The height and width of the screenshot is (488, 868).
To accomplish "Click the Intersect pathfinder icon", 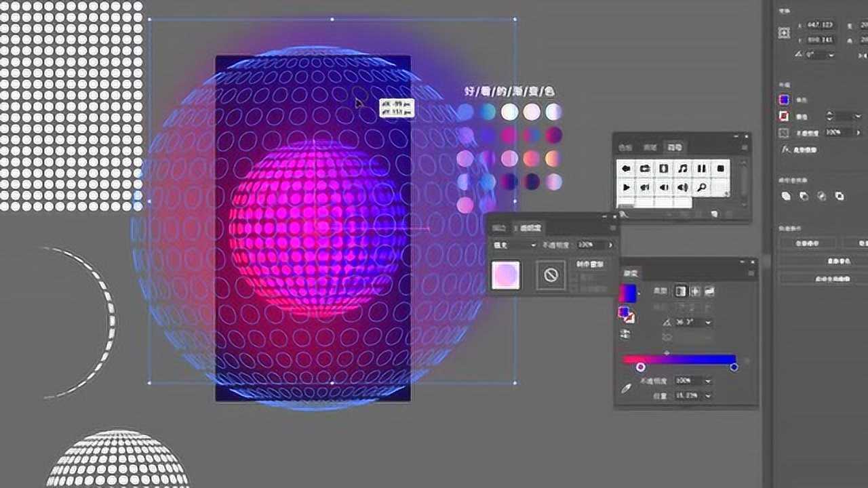I will coord(821,196).
